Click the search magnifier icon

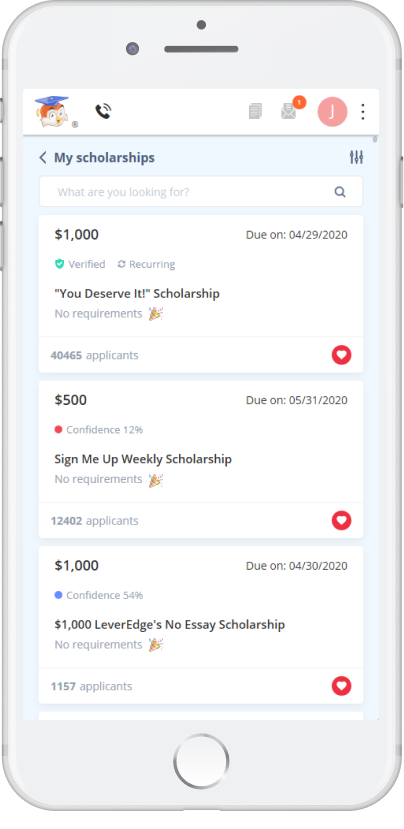pos(340,192)
